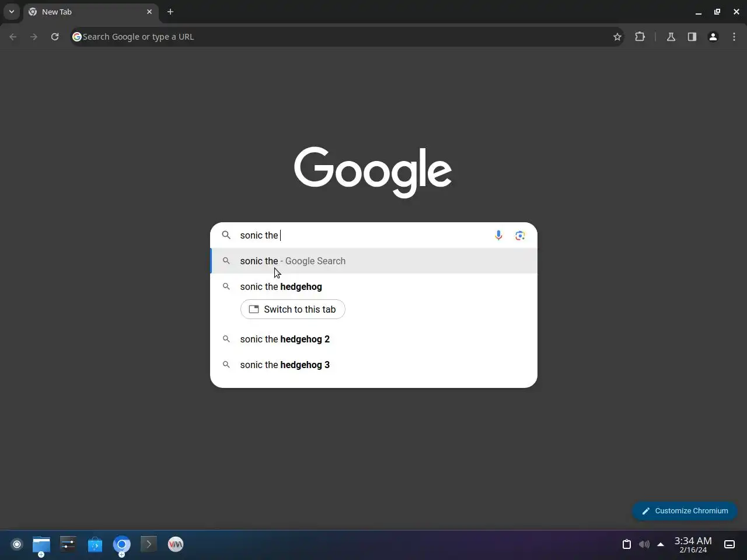
Task: Minimize the Chromium window
Action: (x=699, y=12)
